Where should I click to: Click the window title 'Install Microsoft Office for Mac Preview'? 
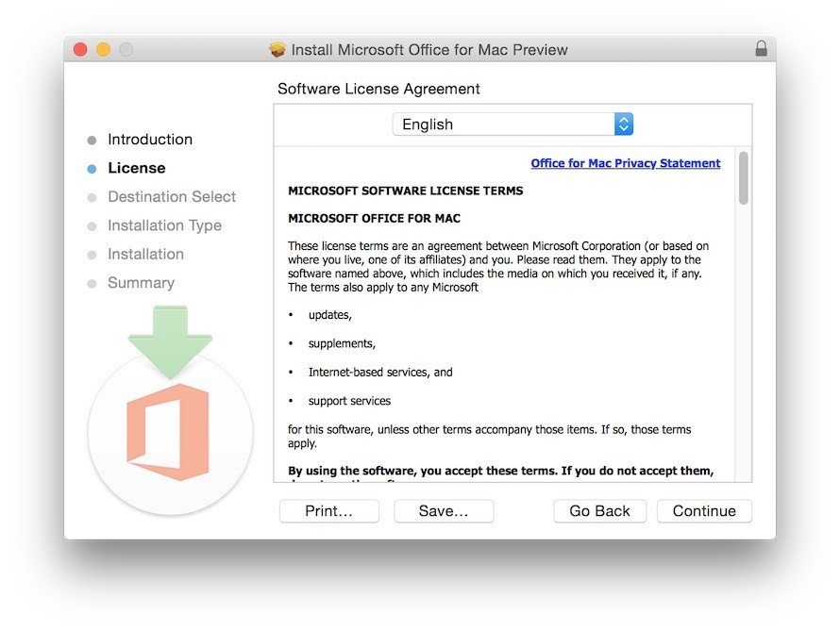[x=429, y=50]
